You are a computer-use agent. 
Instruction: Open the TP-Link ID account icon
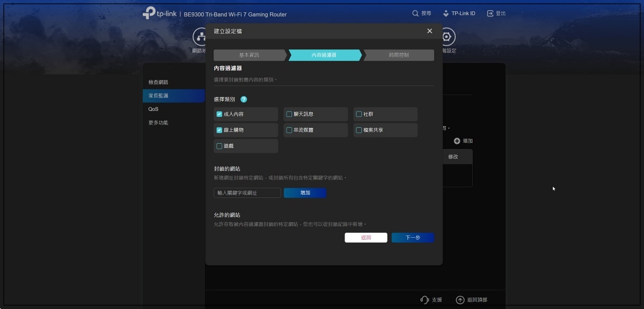pos(446,13)
